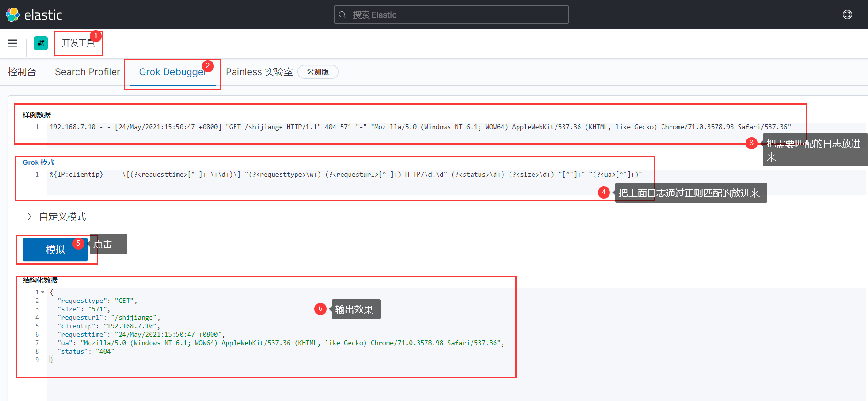
Task: Collapse the JSON fold arrow at output line 1
Action: 43,292
